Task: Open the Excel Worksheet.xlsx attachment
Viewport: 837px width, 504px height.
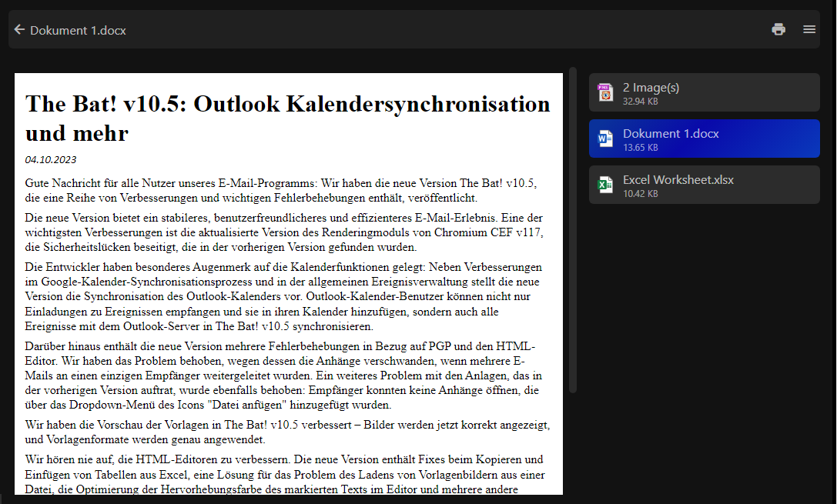Action: click(704, 185)
